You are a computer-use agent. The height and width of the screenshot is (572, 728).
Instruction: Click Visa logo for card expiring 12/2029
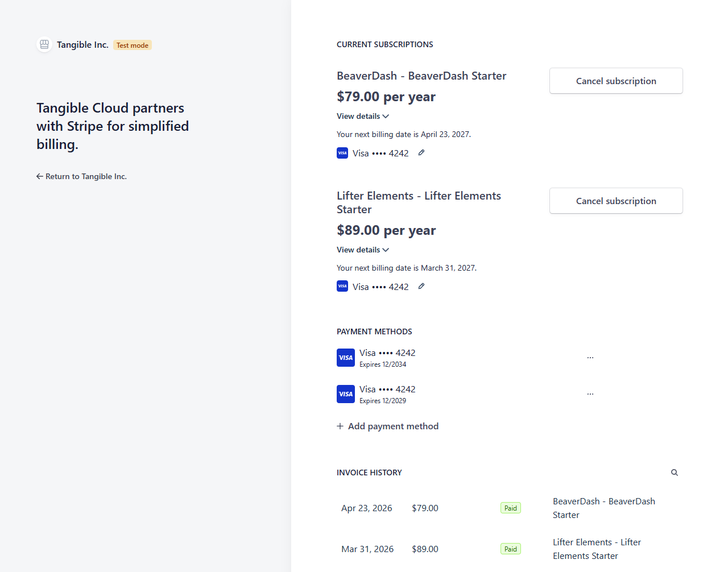point(346,394)
